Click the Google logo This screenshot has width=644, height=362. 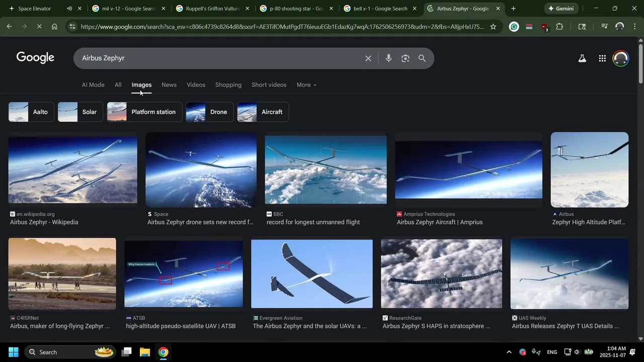point(35,58)
